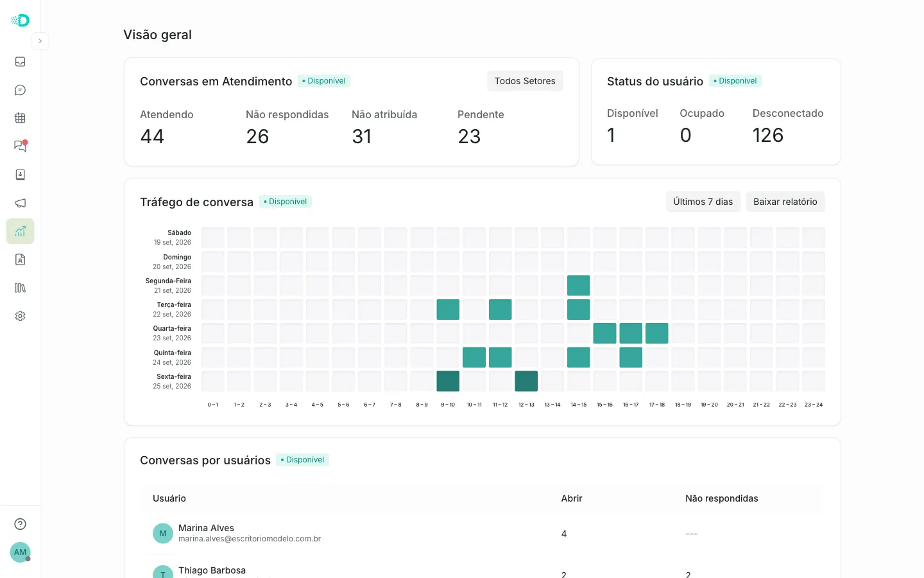
Task: Click the Quinta-feira 10-11 heatmap cell
Action: tap(474, 358)
